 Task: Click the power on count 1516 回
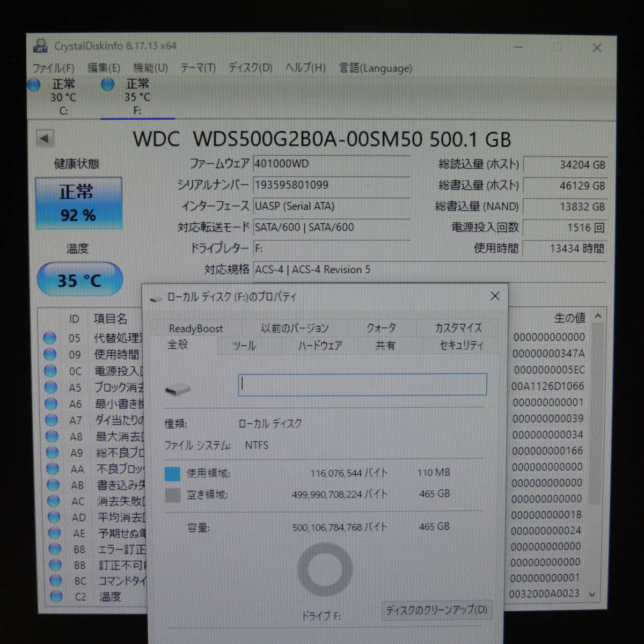565,228
